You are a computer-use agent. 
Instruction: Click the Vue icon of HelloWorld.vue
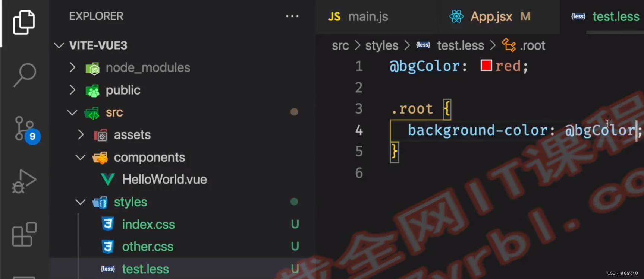click(x=108, y=180)
